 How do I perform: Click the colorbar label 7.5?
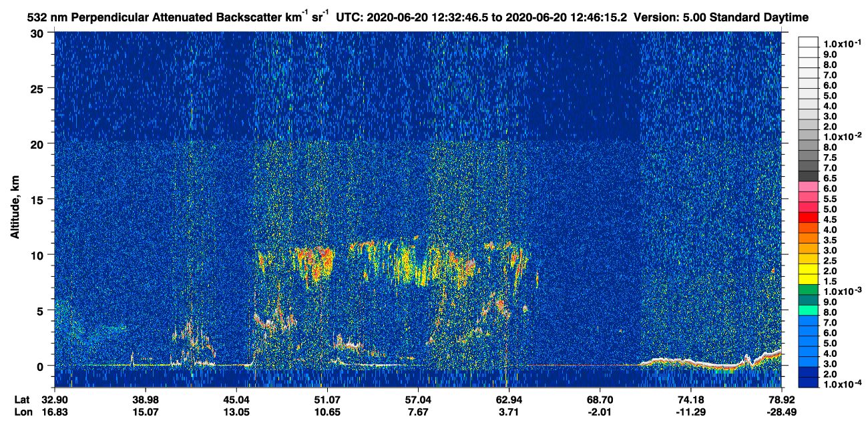point(831,157)
